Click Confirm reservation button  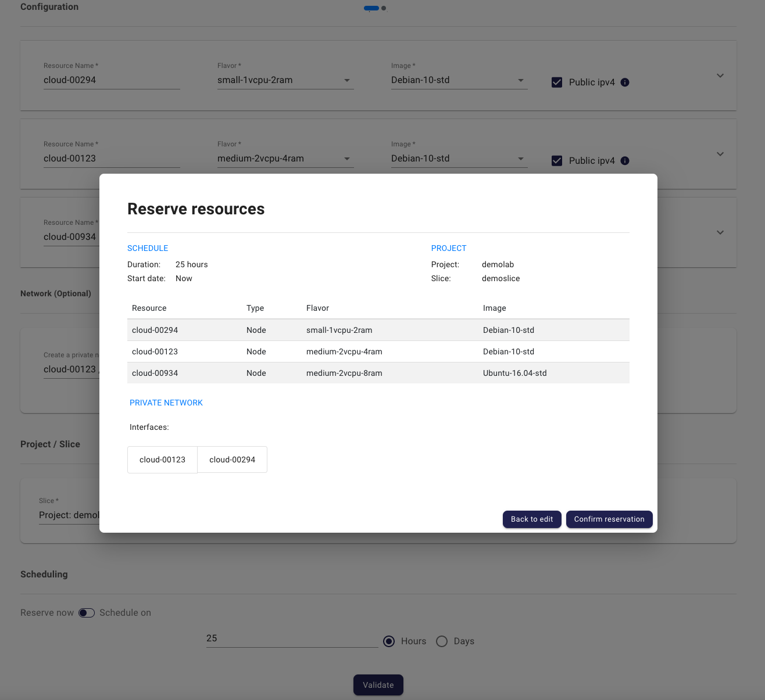[x=609, y=519]
